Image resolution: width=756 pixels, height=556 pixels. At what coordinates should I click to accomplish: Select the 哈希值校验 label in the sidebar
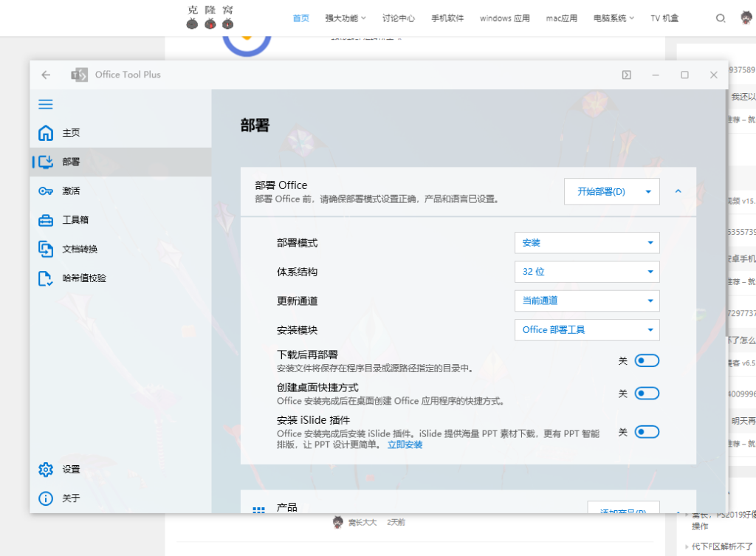(84, 278)
